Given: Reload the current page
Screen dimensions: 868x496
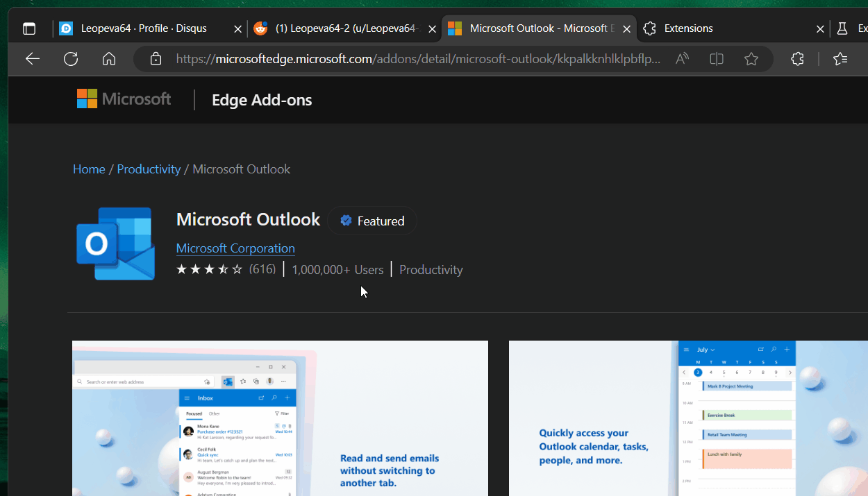Looking at the screenshot, I should tap(70, 59).
